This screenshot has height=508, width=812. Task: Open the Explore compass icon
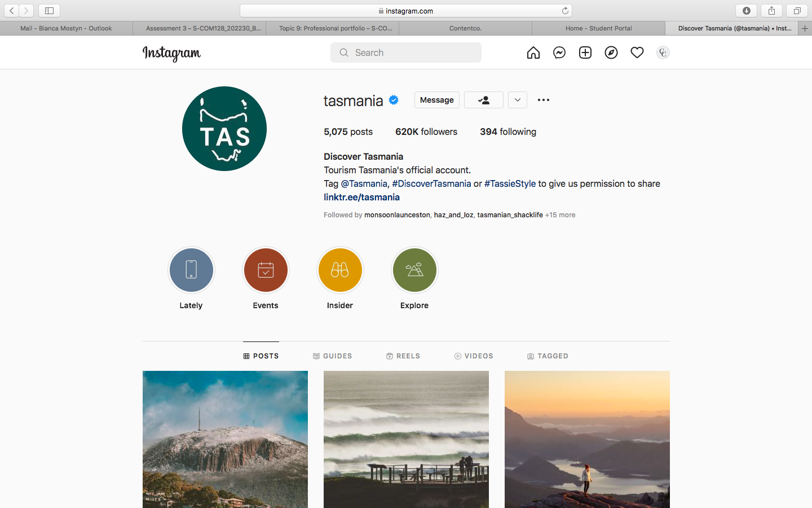click(611, 52)
